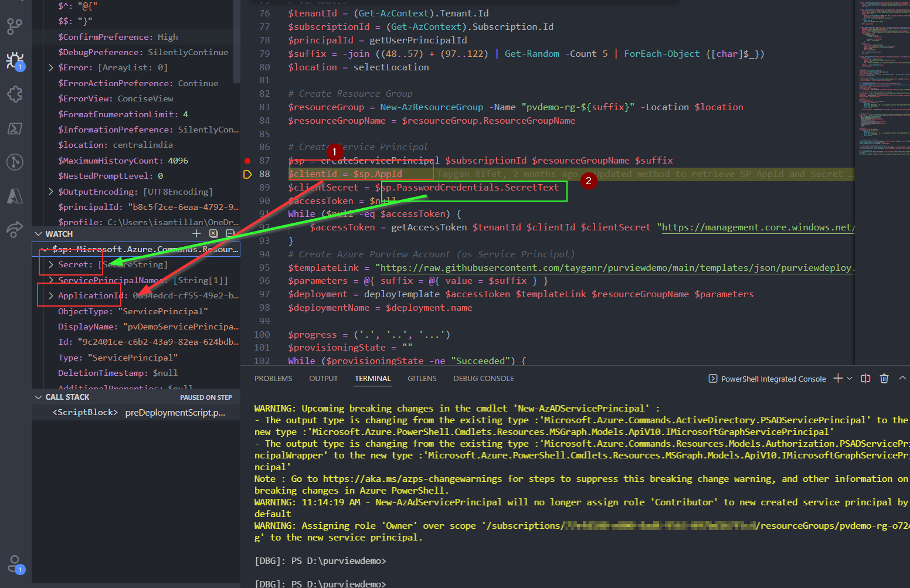The height and width of the screenshot is (588, 910).
Task: Select the $ErrorView: ConciseView row
Action: click(x=136, y=98)
